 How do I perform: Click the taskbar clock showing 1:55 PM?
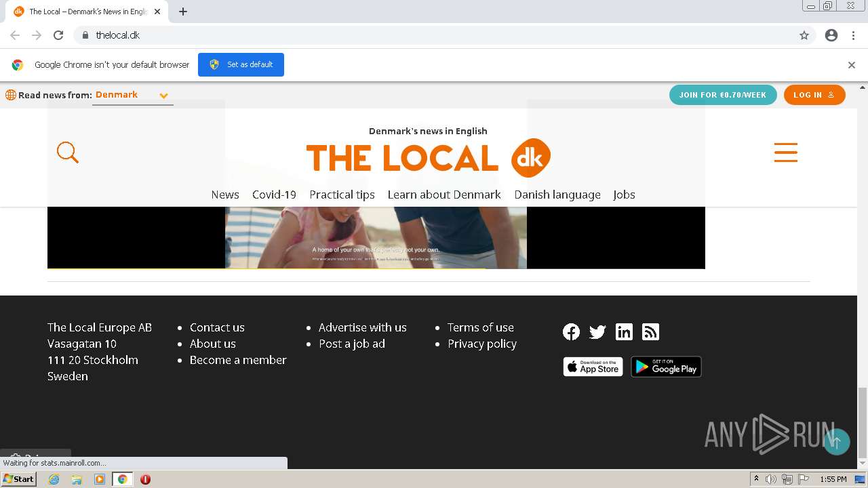click(x=833, y=479)
